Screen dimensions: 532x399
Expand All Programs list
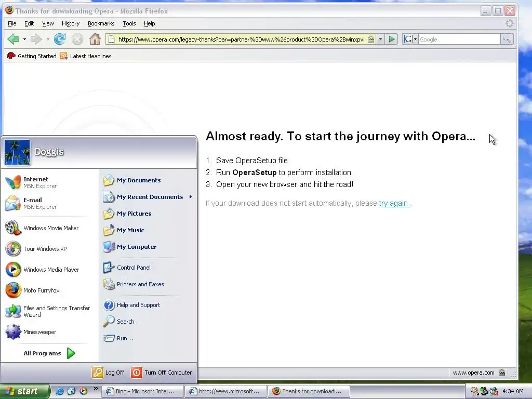[x=49, y=353]
